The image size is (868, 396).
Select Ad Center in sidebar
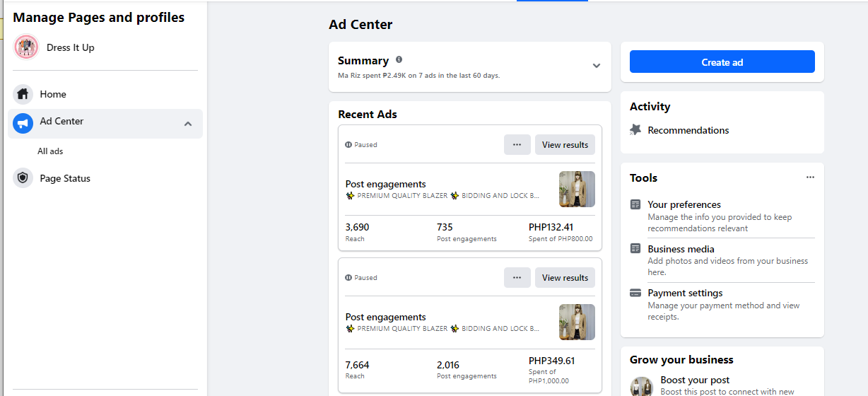tap(105, 124)
